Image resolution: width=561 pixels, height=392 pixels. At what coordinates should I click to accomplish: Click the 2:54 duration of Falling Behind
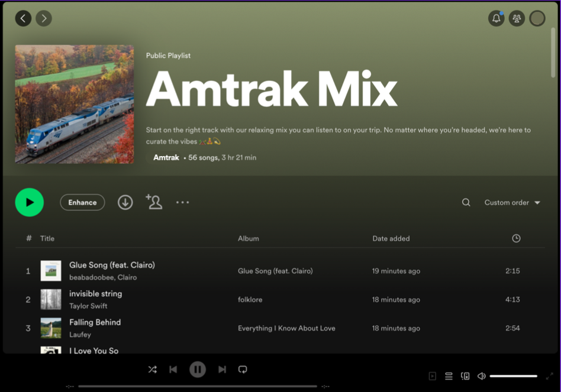tap(512, 328)
